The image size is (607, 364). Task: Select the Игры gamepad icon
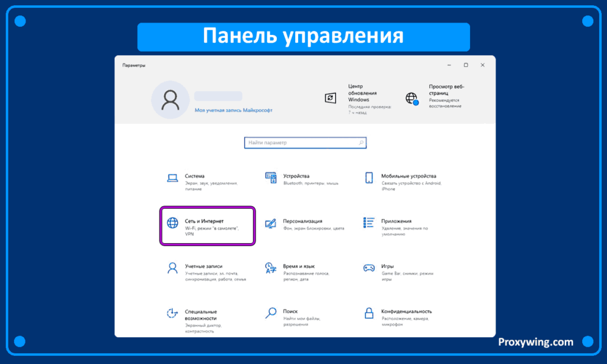369,268
